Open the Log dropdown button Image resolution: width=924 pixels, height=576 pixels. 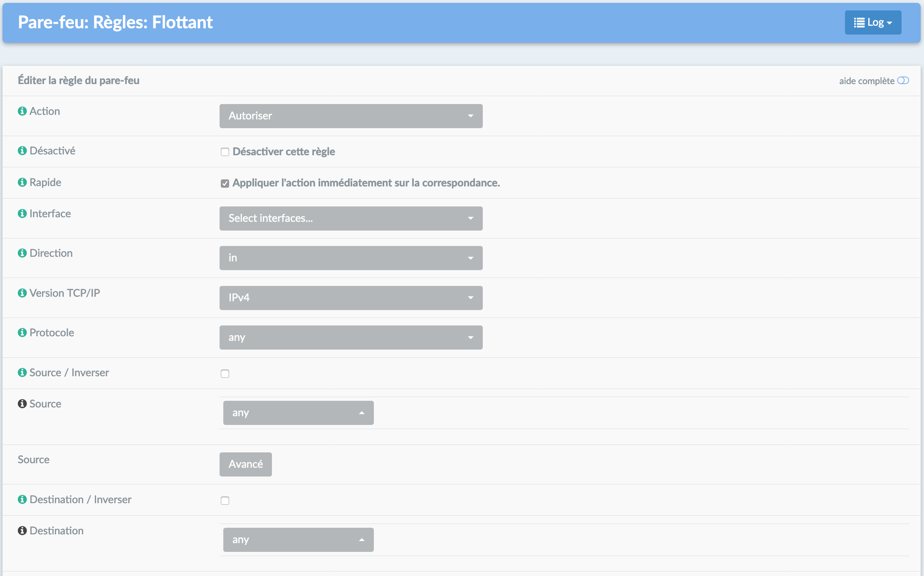point(873,22)
